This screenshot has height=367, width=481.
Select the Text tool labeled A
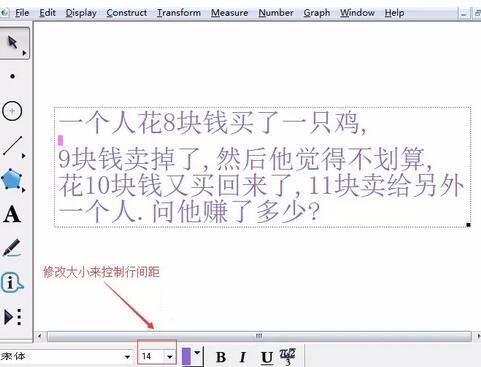point(12,214)
